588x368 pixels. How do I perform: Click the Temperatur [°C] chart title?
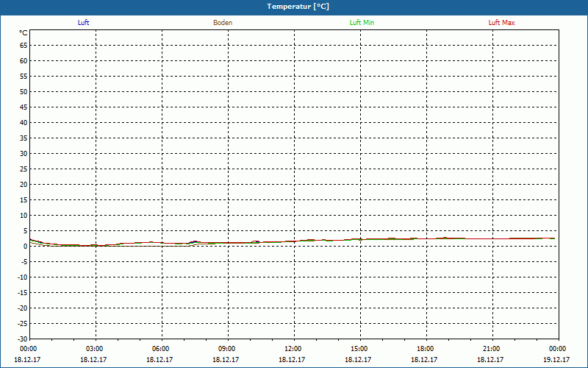(x=298, y=7)
